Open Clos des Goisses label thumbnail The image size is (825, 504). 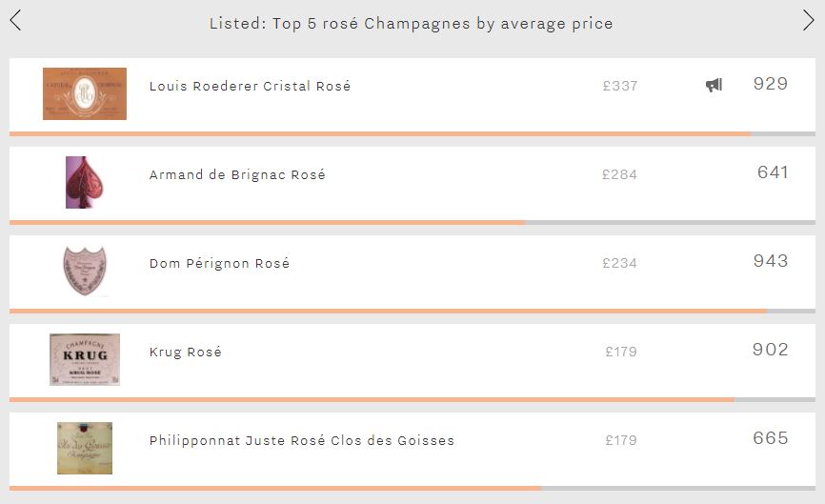[85, 448]
